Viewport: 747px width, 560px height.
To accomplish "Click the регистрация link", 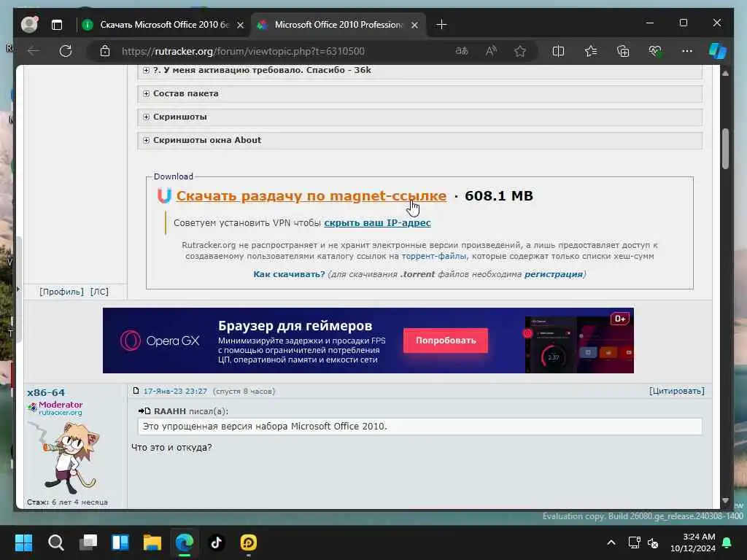I will 553,274.
